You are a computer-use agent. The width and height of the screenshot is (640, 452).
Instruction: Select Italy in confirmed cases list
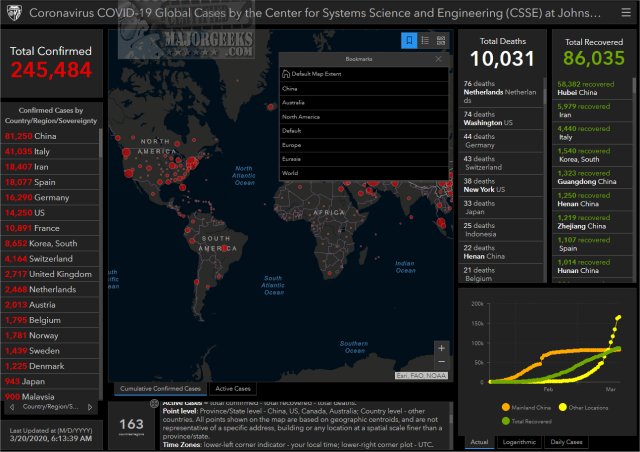pyautogui.click(x=50, y=151)
